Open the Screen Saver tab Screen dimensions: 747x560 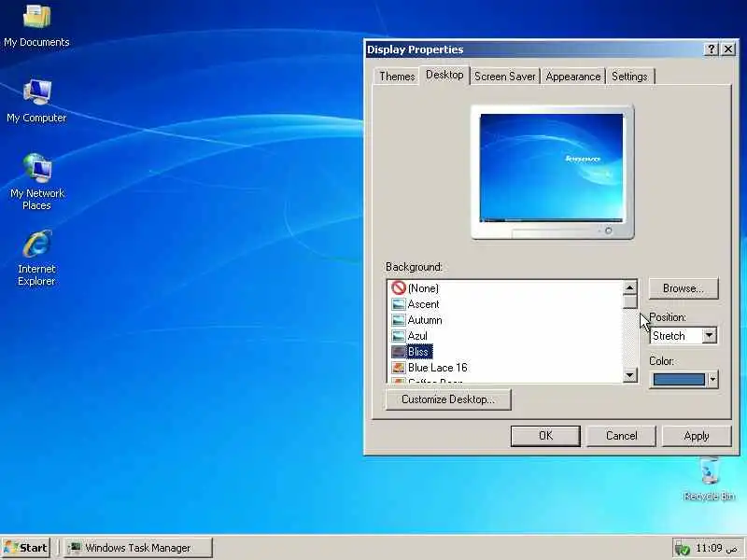(505, 77)
